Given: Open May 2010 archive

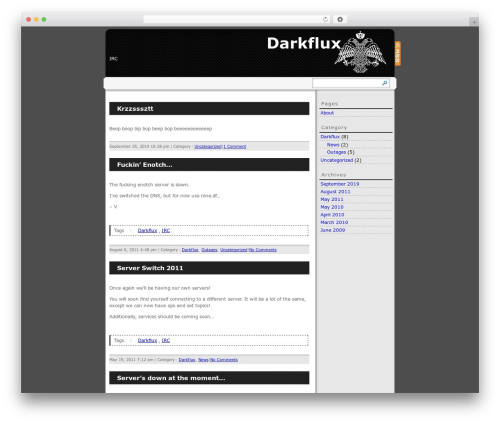Looking at the screenshot, I should click(332, 207).
